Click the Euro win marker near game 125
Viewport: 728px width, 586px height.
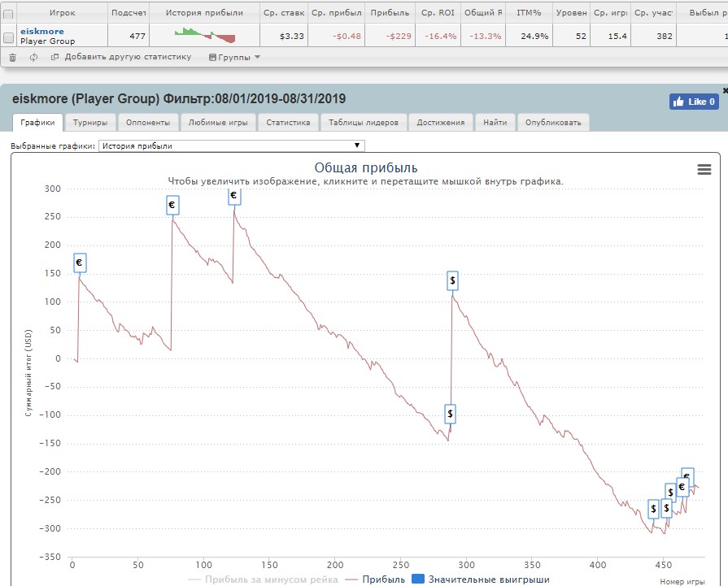click(x=234, y=196)
